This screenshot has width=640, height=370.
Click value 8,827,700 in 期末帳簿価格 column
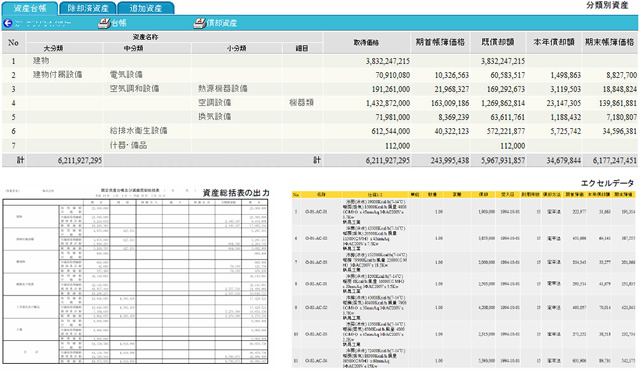point(622,75)
